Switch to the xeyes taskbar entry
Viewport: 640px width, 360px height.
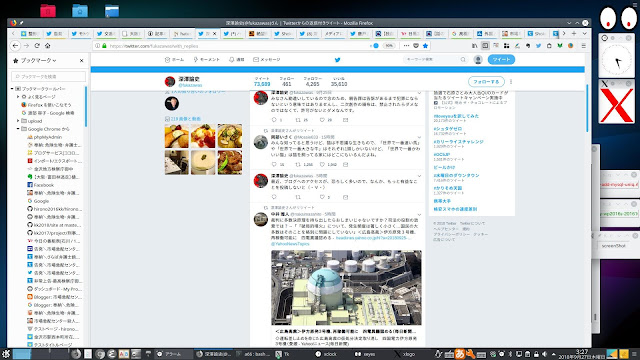(x=365, y=354)
